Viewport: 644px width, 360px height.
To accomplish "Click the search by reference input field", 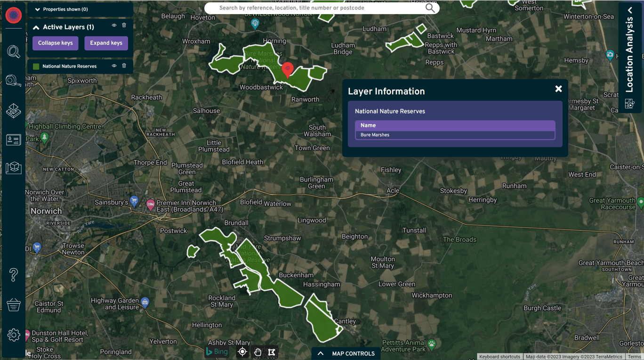I will pos(322,8).
